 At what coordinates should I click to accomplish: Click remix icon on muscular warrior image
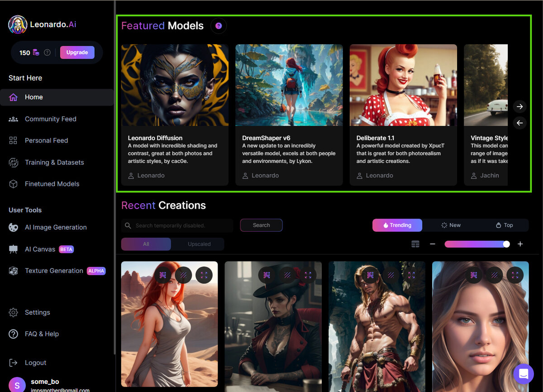pos(370,275)
